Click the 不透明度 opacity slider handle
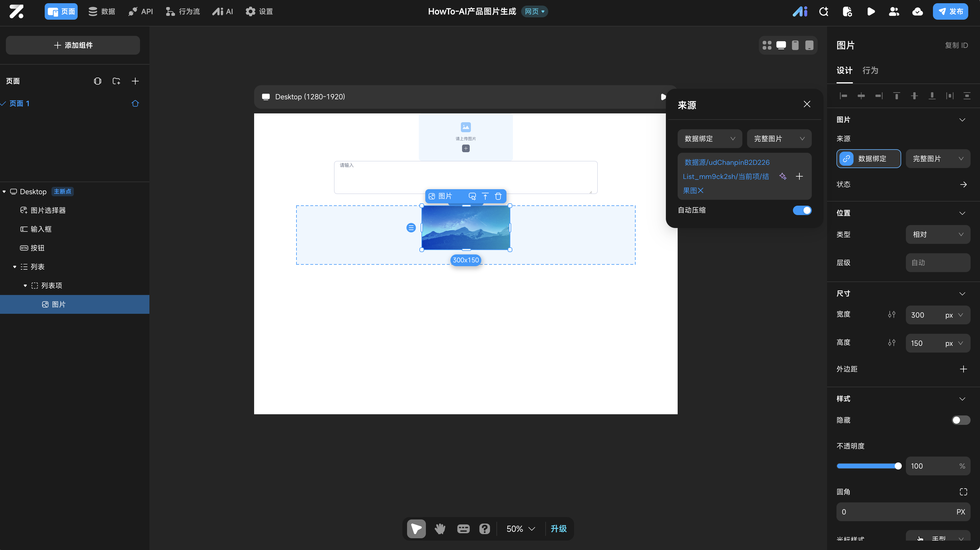 [x=898, y=466]
